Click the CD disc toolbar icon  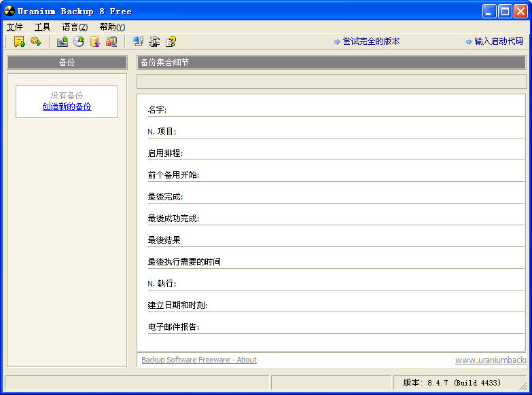(x=79, y=41)
